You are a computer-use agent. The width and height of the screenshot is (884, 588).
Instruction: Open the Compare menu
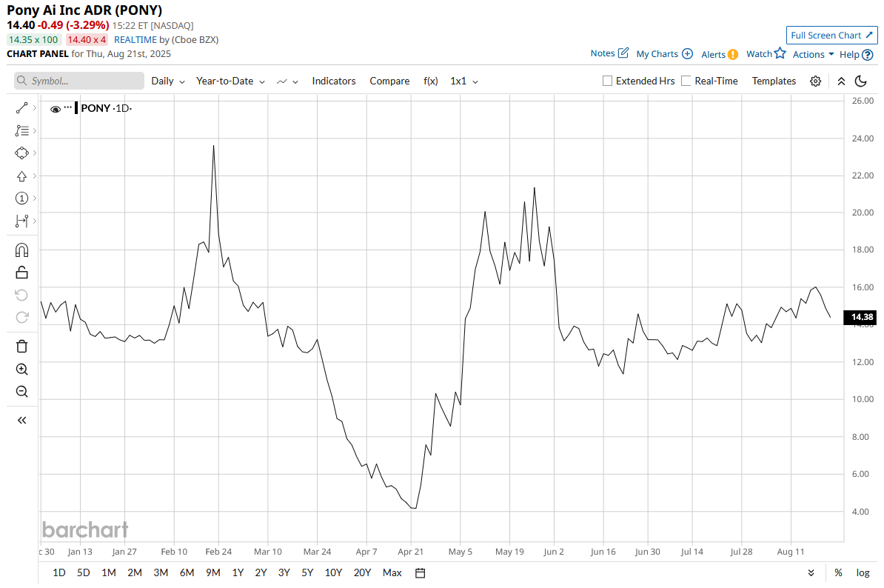tap(389, 81)
